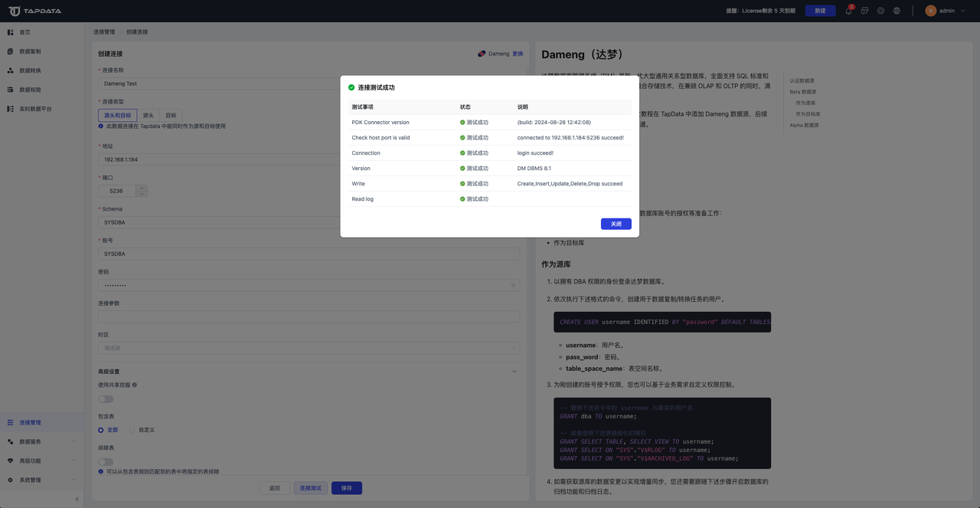Screen dimensions: 980x508
Task: Click the 实时数据平台 sidebar icon
Action: coord(10,109)
